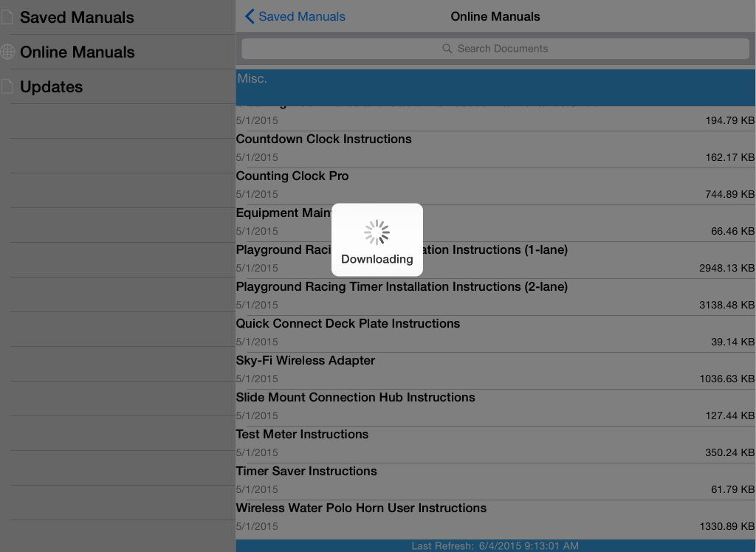Click the Downloading spinner indicator
756x552 pixels.
(377, 232)
